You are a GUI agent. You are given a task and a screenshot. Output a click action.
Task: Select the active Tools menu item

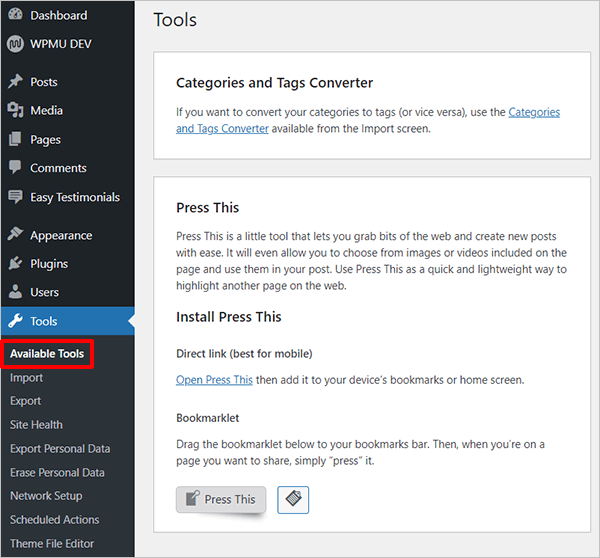coord(68,321)
